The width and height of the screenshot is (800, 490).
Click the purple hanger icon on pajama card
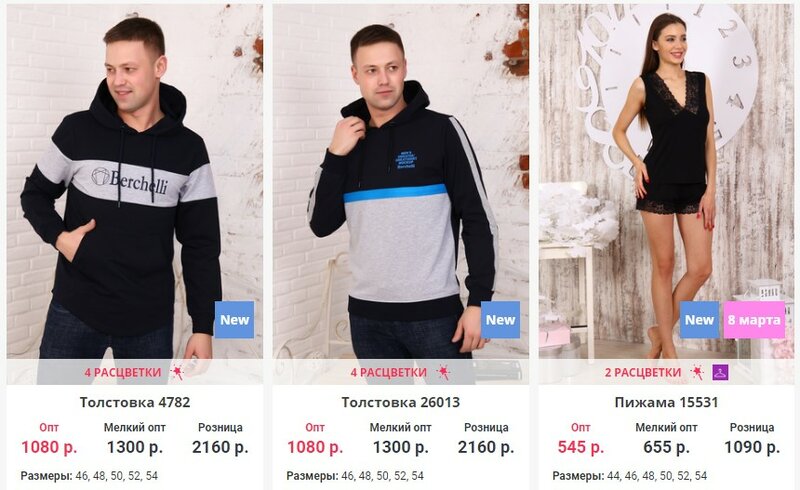(x=720, y=373)
